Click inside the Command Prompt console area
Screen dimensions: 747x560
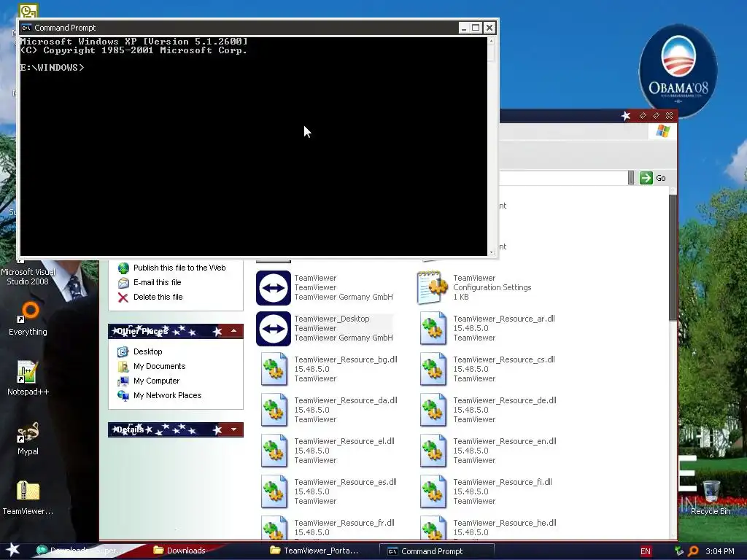(x=253, y=147)
